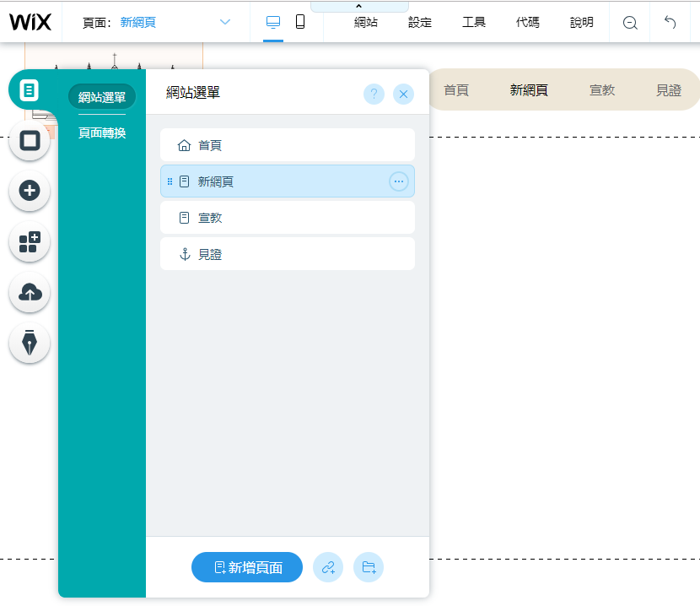Viewport: 700px width, 606px height.
Task: Open the Media upload cloud icon
Action: tap(30, 292)
